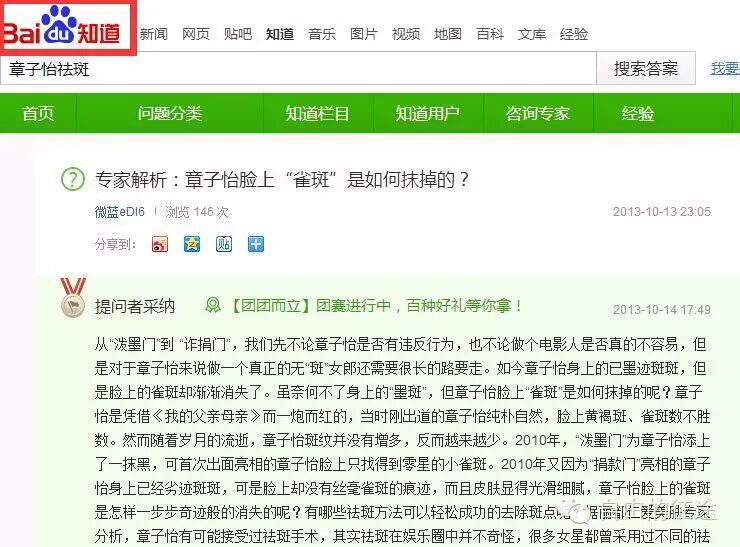Open the 贴吧 top navigation link

pyautogui.click(x=238, y=34)
